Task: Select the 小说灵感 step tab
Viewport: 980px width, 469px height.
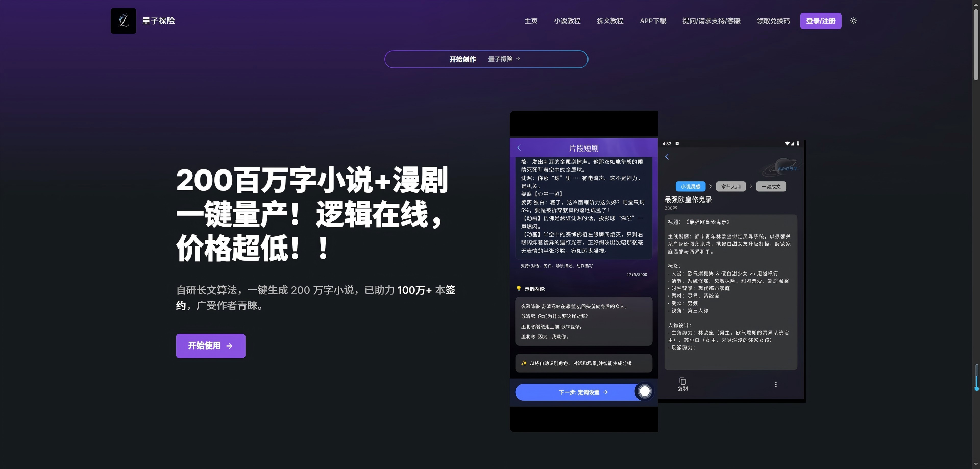Action: [x=691, y=187]
